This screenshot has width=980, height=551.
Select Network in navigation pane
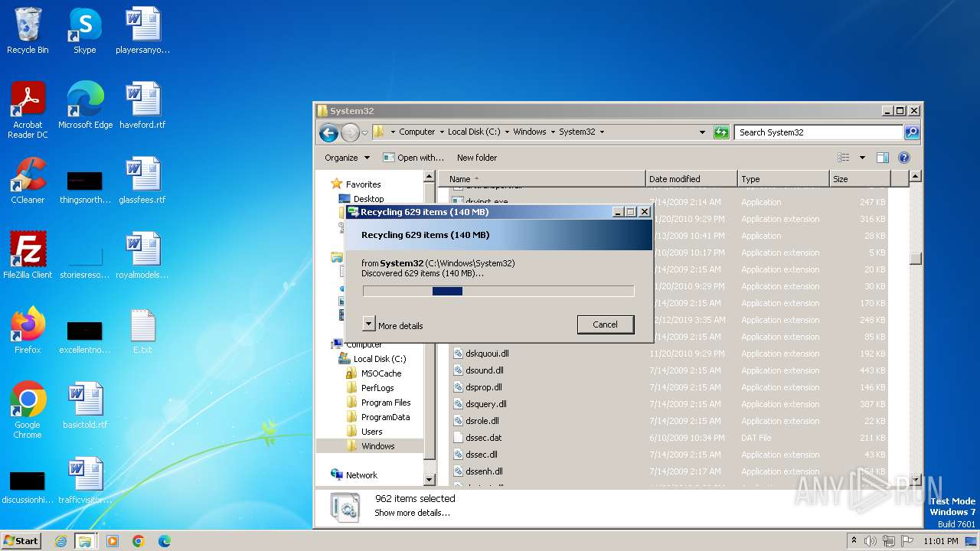pyautogui.click(x=361, y=475)
